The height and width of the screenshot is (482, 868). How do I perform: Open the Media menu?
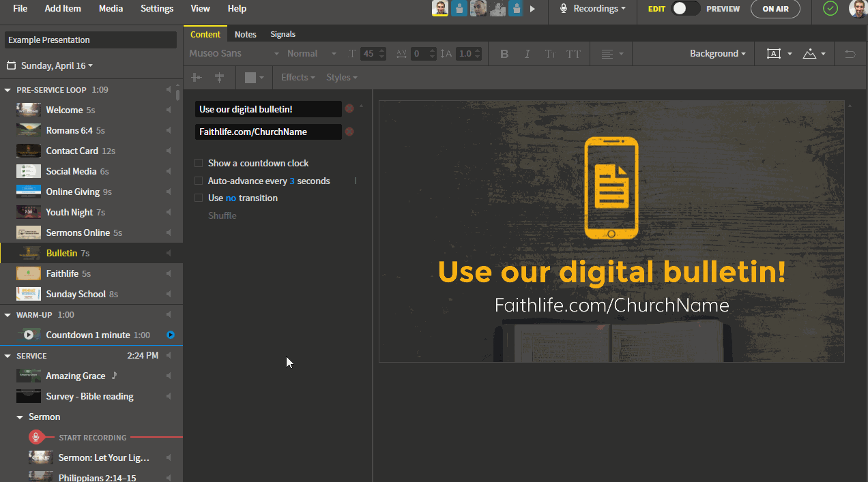coord(111,8)
